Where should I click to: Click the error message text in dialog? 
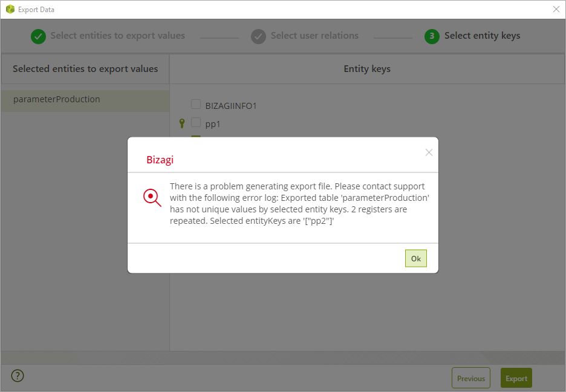click(299, 204)
